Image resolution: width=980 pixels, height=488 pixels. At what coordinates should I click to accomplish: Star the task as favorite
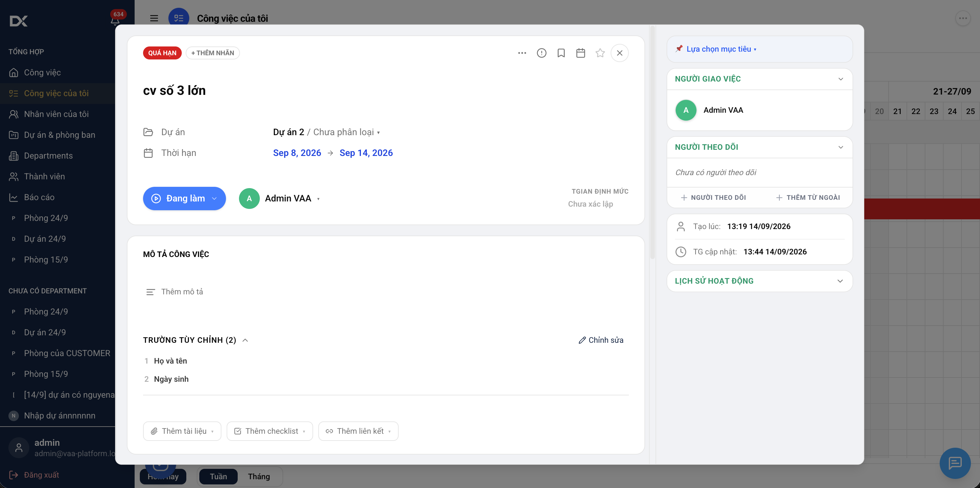click(x=600, y=53)
